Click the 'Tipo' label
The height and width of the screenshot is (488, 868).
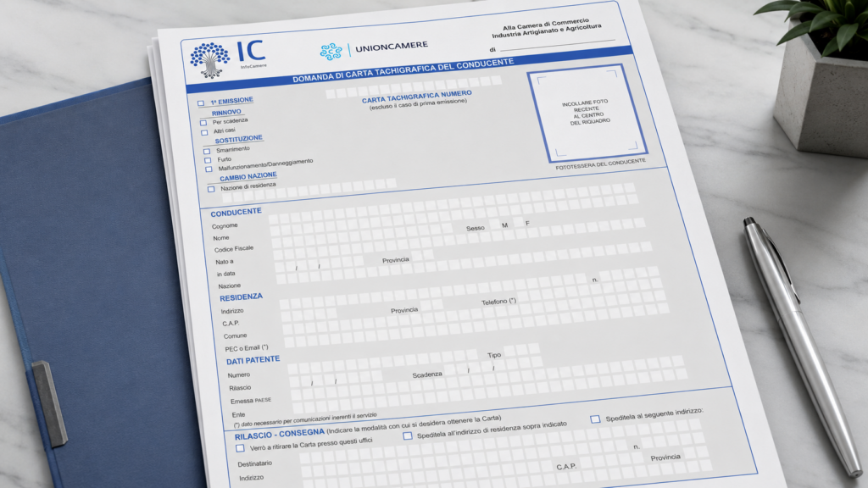click(x=494, y=355)
